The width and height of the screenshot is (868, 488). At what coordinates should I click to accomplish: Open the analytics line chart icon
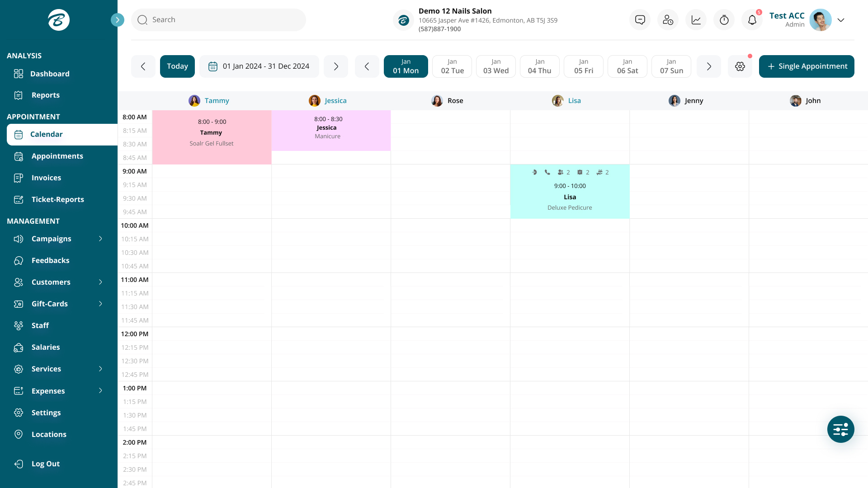(696, 19)
